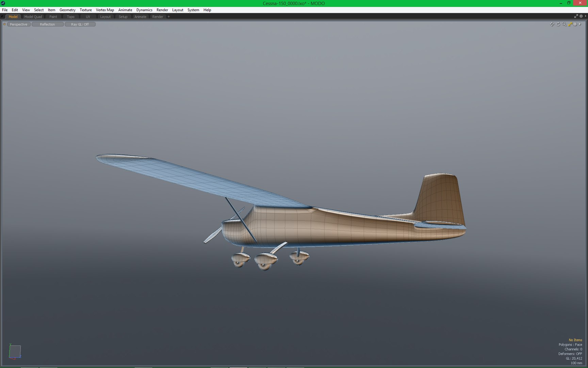Viewport: 588px width, 368px height.
Task: Click the viewport rotate icon
Action: [x=558, y=24]
